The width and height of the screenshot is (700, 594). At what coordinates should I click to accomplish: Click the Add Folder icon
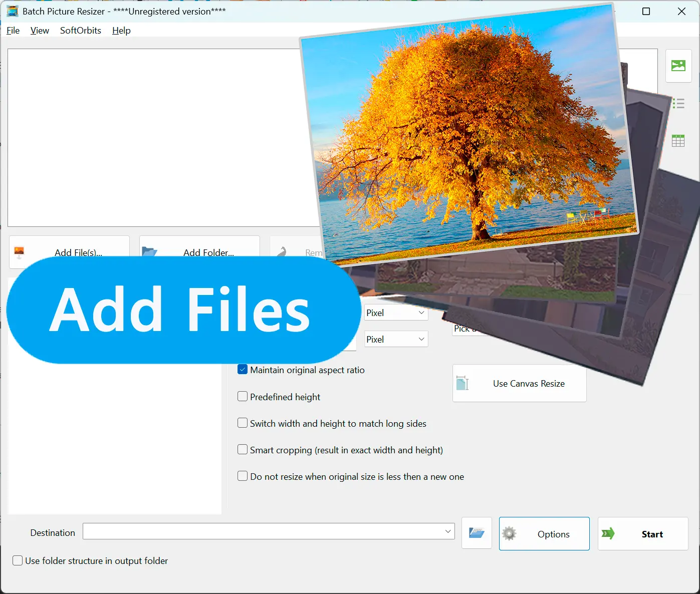[x=149, y=251]
